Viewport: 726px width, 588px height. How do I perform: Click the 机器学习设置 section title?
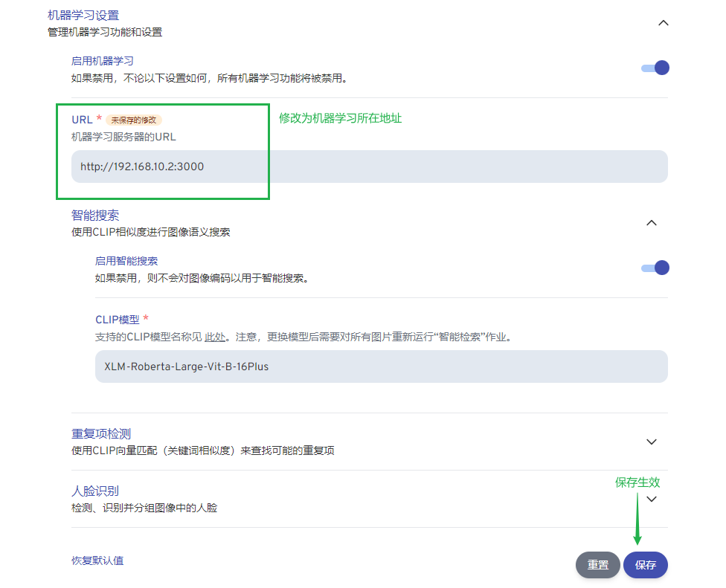[x=83, y=15]
